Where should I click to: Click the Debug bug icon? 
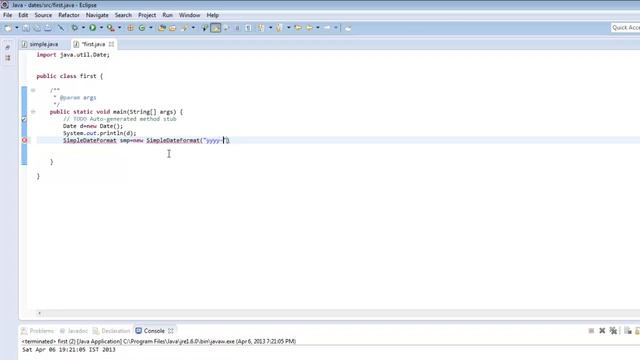(75, 28)
